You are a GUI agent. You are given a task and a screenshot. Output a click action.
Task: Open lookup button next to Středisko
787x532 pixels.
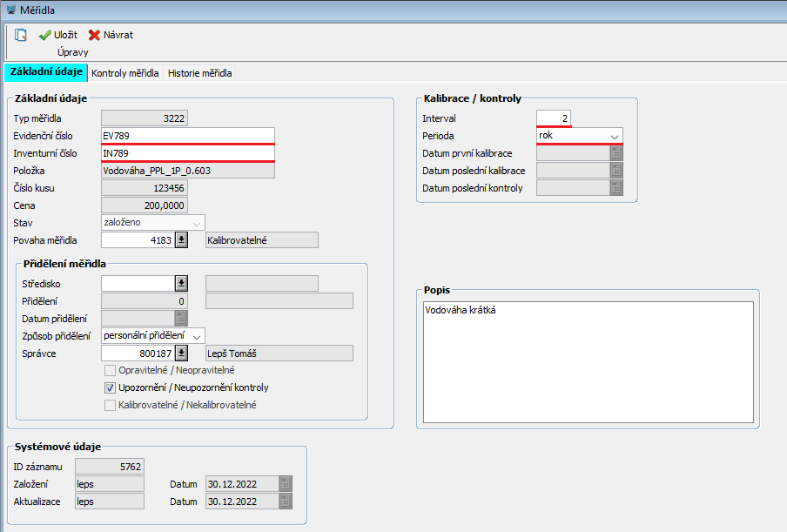(x=181, y=284)
